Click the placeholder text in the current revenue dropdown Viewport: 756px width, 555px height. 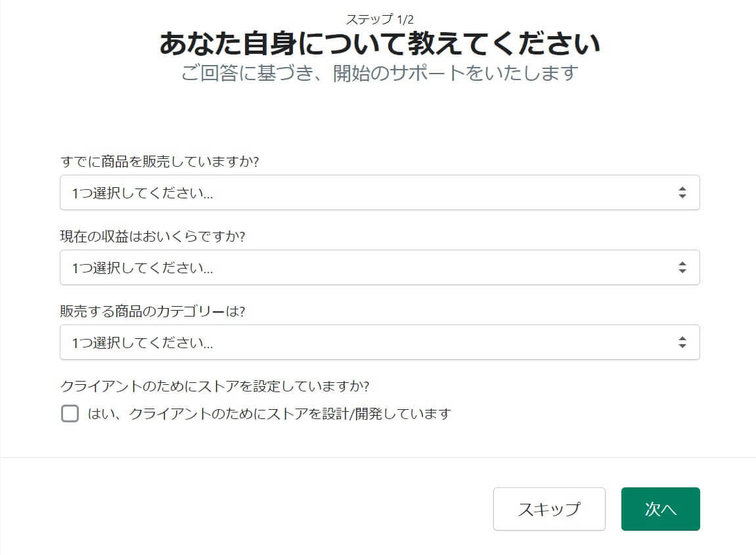coord(143,268)
